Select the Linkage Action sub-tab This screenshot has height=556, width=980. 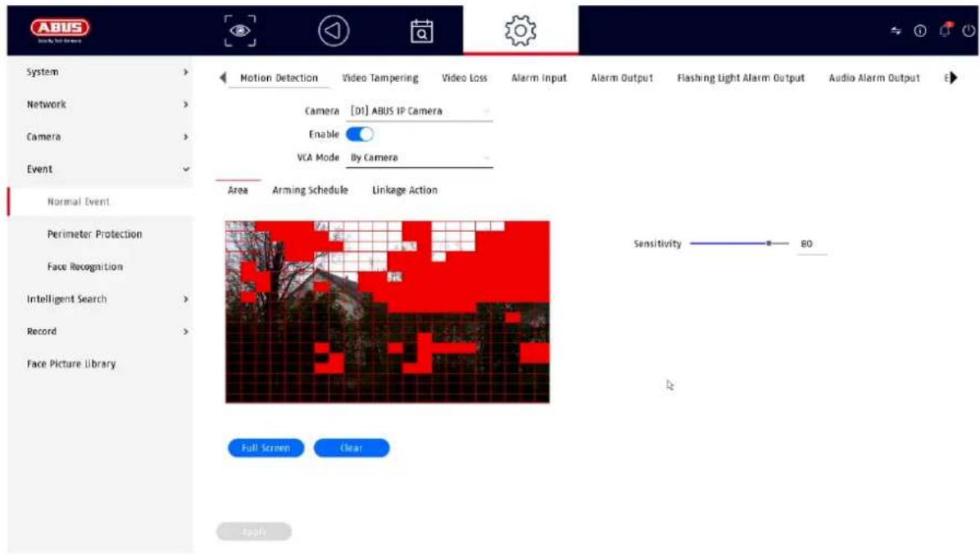[405, 190]
